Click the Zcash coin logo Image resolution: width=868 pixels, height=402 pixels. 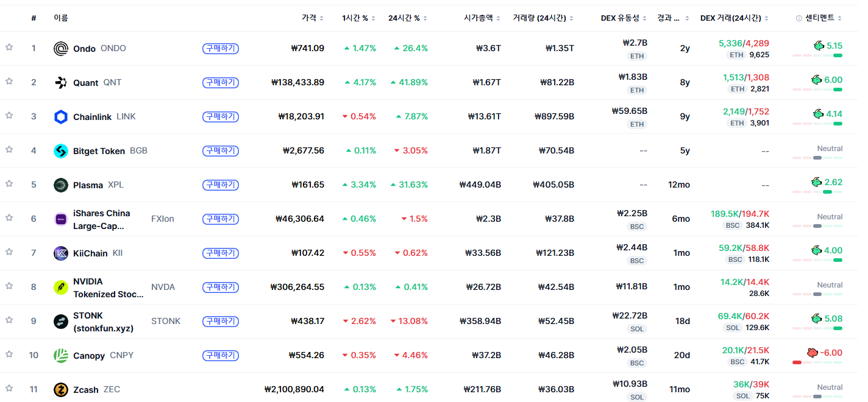pyautogui.click(x=61, y=390)
